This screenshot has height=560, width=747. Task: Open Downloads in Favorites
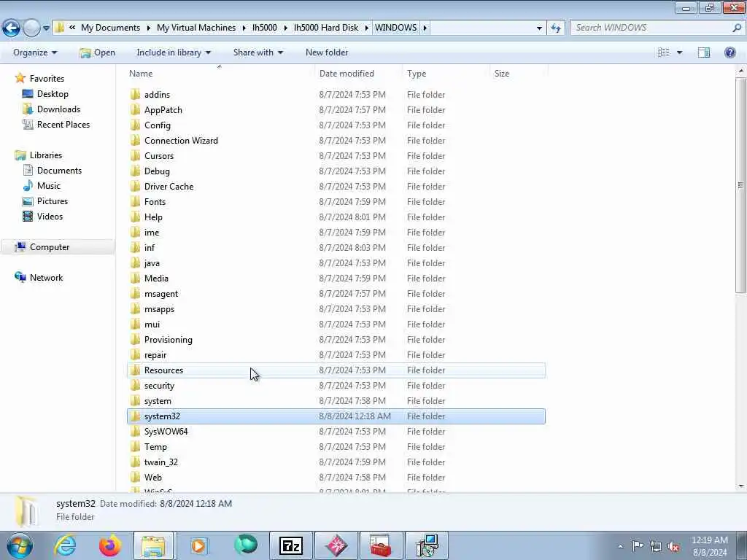(58, 109)
